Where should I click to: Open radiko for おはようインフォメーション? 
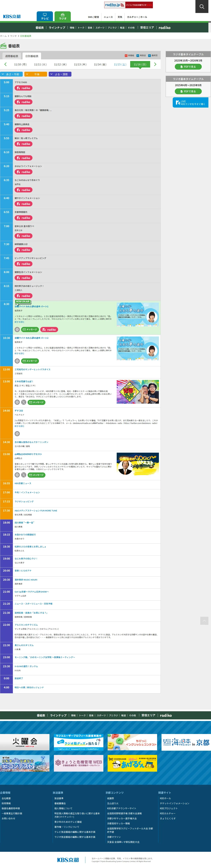click(23, 172)
